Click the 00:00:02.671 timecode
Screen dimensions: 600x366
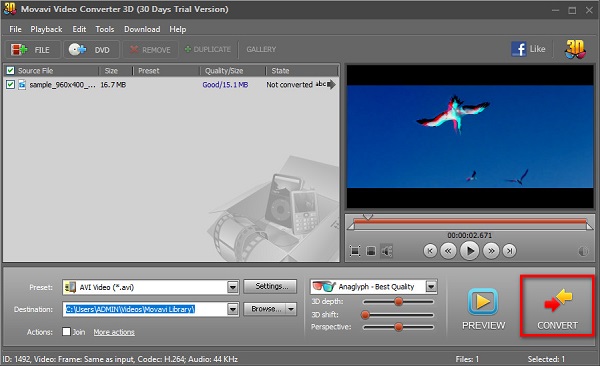470,235
